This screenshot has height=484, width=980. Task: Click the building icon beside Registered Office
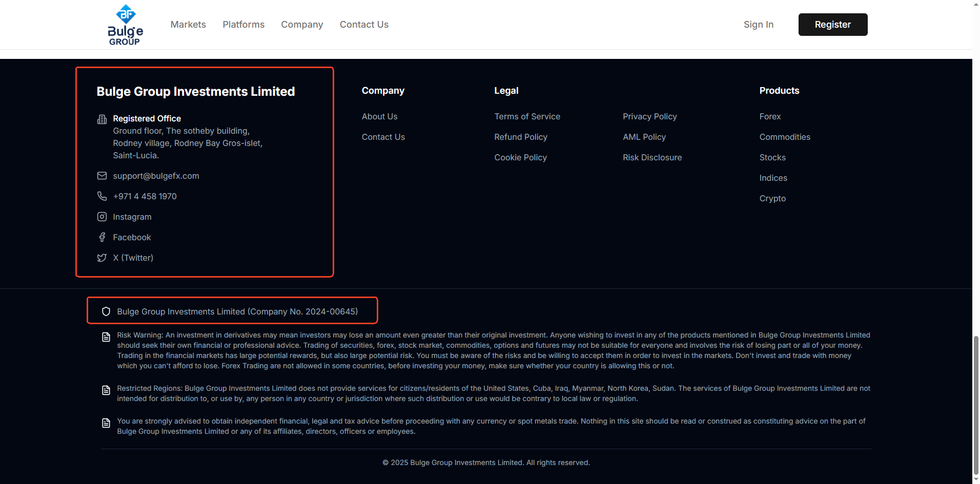[102, 119]
